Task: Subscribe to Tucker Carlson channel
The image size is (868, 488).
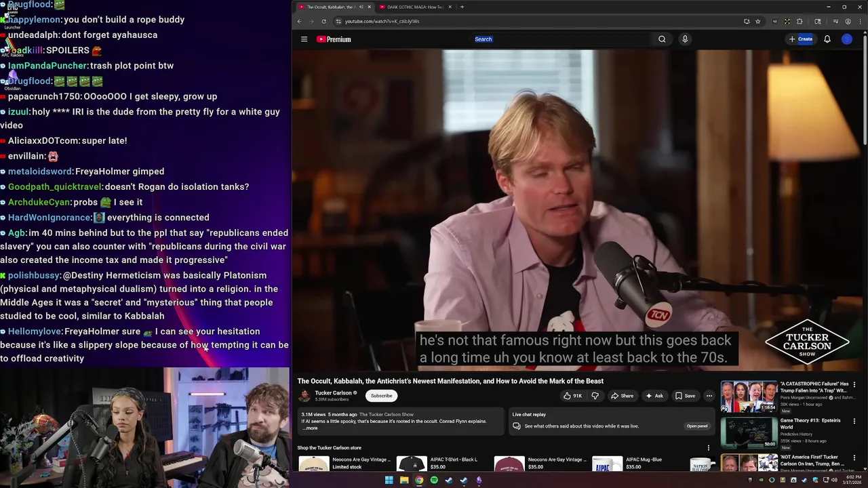Action: point(381,396)
